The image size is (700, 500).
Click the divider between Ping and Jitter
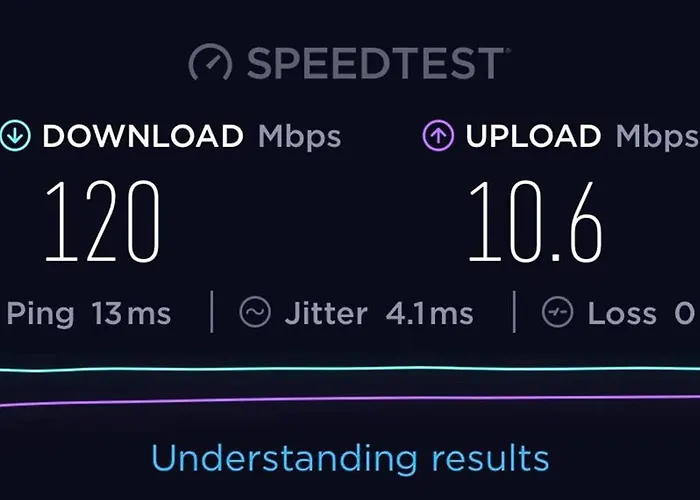212,312
